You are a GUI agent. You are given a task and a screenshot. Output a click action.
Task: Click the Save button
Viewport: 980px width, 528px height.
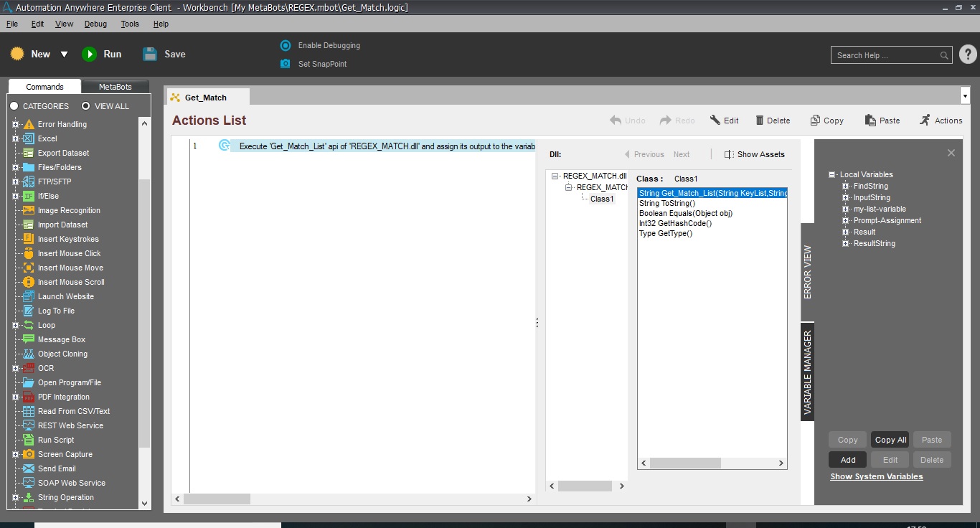pyautogui.click(x=164, y=54)
